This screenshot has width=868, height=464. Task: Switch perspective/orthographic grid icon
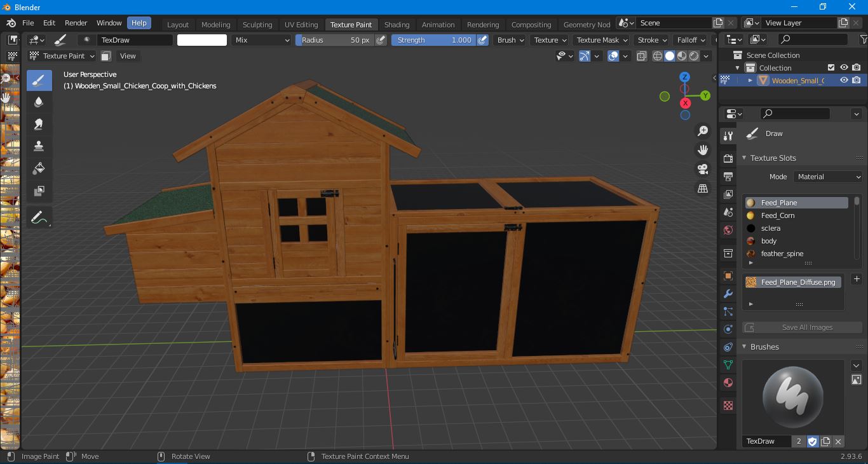tap(703, 188)
